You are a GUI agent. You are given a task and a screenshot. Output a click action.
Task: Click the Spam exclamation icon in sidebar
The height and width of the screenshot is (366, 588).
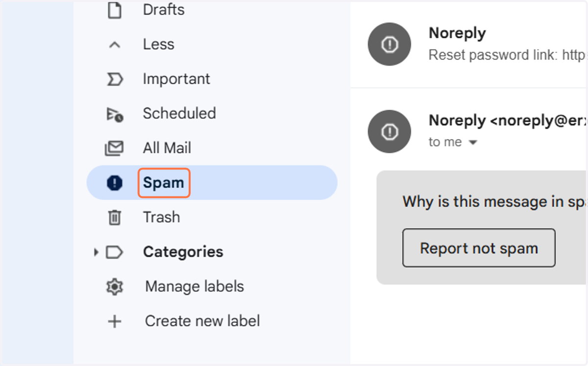114,183
